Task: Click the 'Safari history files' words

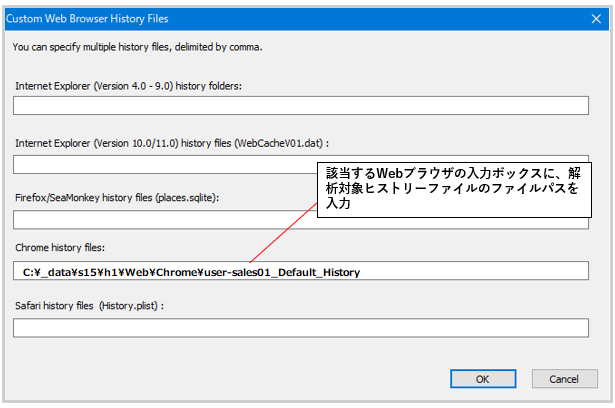Action: [54, 306]
